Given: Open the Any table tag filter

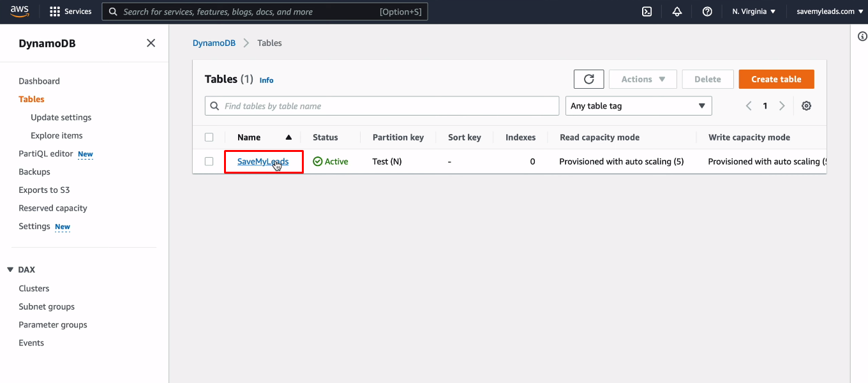Looking at the screenshot, I should coord(638,106).
